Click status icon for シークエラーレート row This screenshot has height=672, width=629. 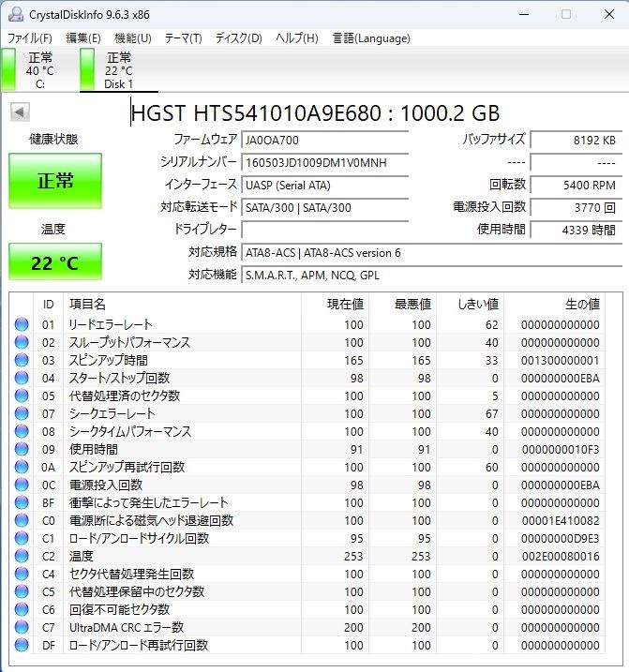tap(22, 413)
